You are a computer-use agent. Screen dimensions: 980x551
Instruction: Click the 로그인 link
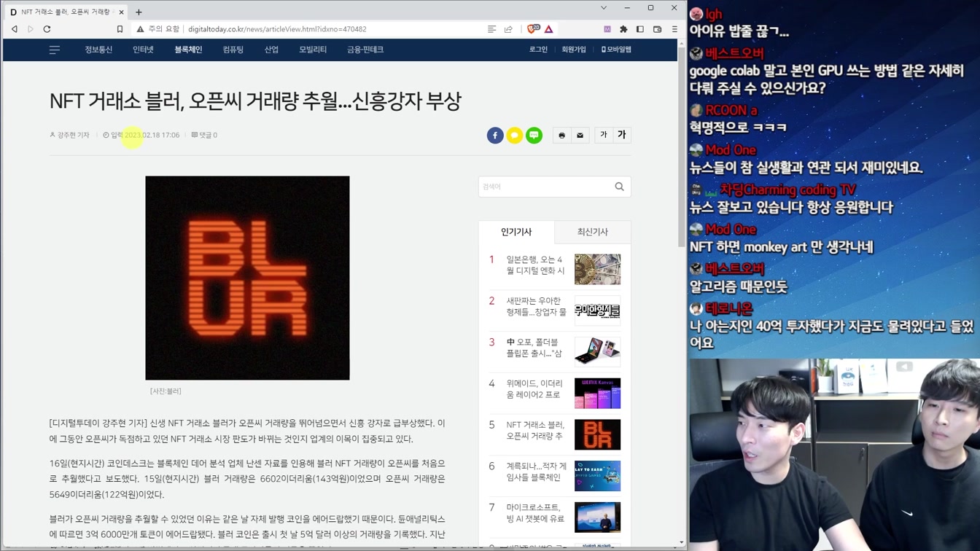click(538, 50)
